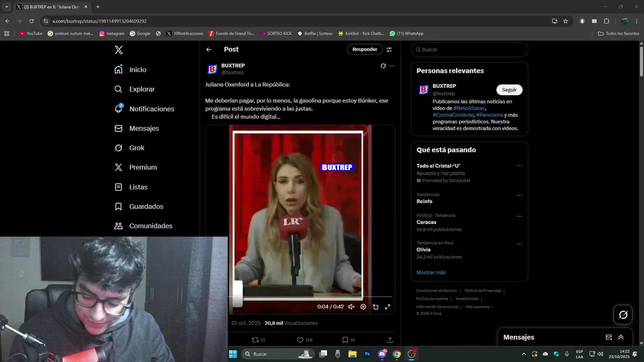The height and width of the screenshot is (362, 644).
Task: Open the #BetoASaber hashtag link
Action: 469,108
